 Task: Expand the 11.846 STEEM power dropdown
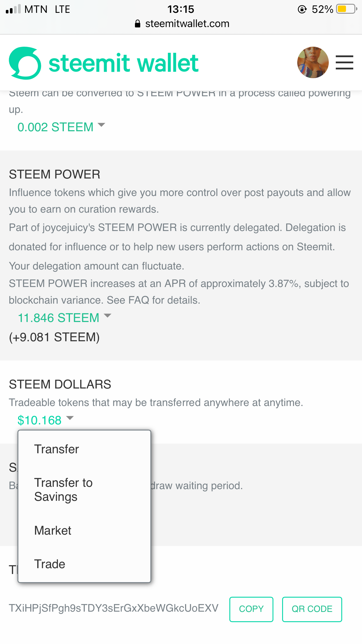64,318
